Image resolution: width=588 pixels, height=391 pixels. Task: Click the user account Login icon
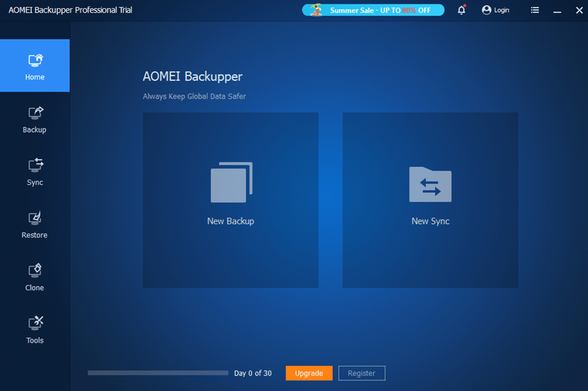click(x=485, y=10)
